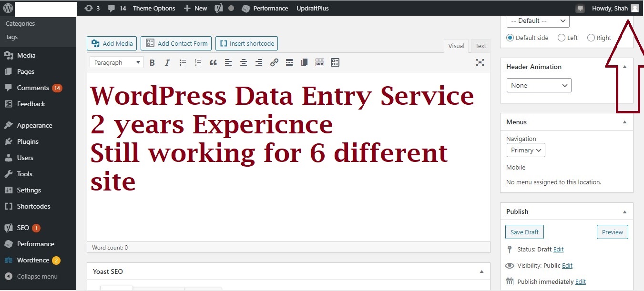The image size is (644, 291).
Task: Align text center
Action: point(244,62)
